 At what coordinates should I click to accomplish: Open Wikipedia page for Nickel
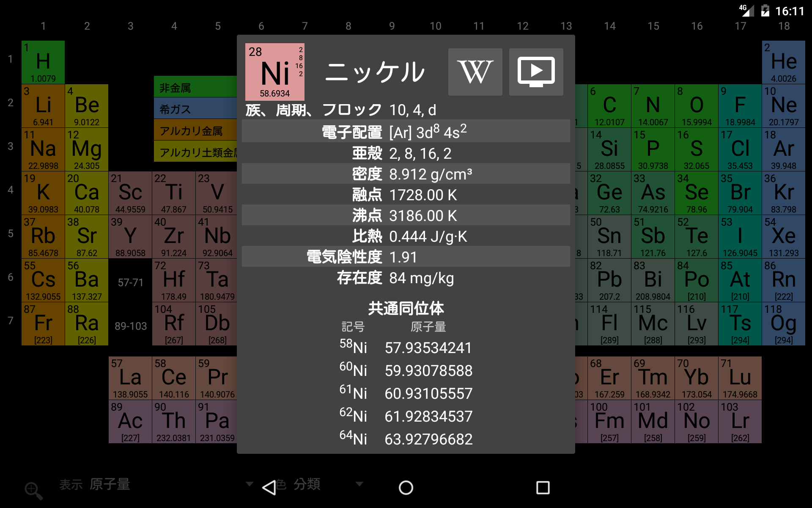coord(475,72)
